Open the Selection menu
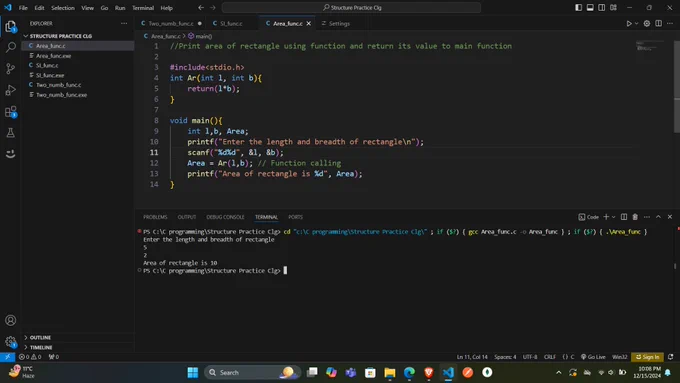The width and height of the screenshot is (680, 383). click(63, 8)
